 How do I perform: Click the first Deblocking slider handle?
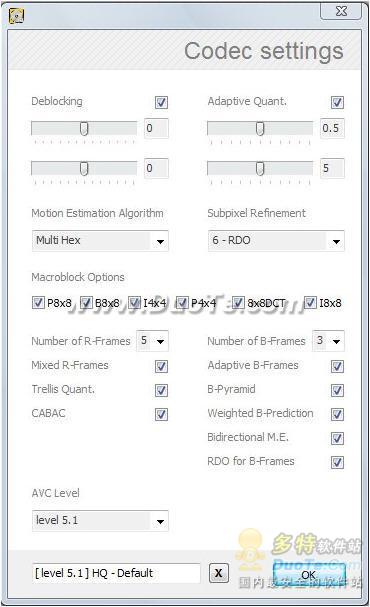(84, 129)
